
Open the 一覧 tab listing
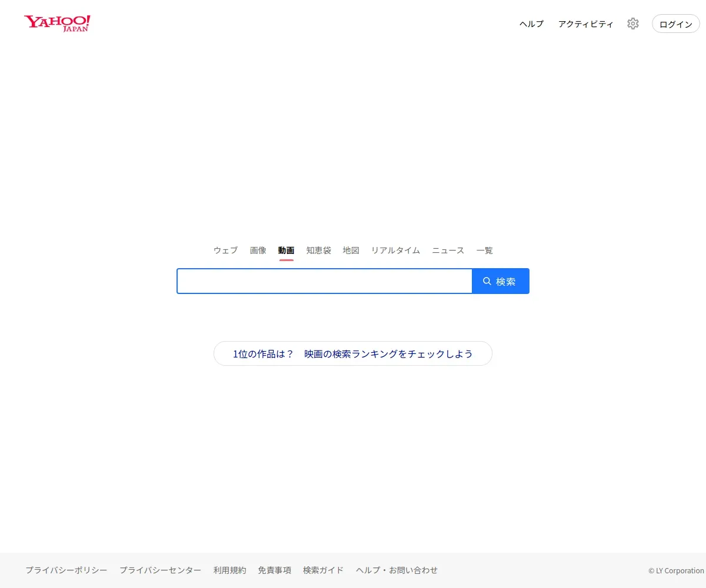[x=485, y=250]
